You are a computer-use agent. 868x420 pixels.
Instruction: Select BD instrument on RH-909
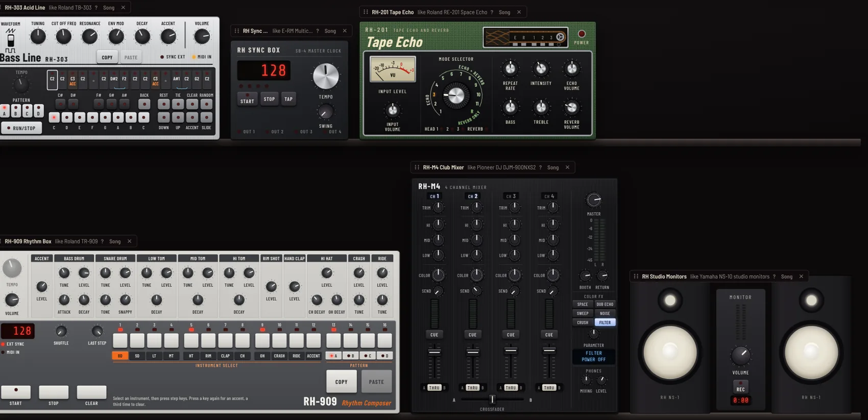(120, 356)
